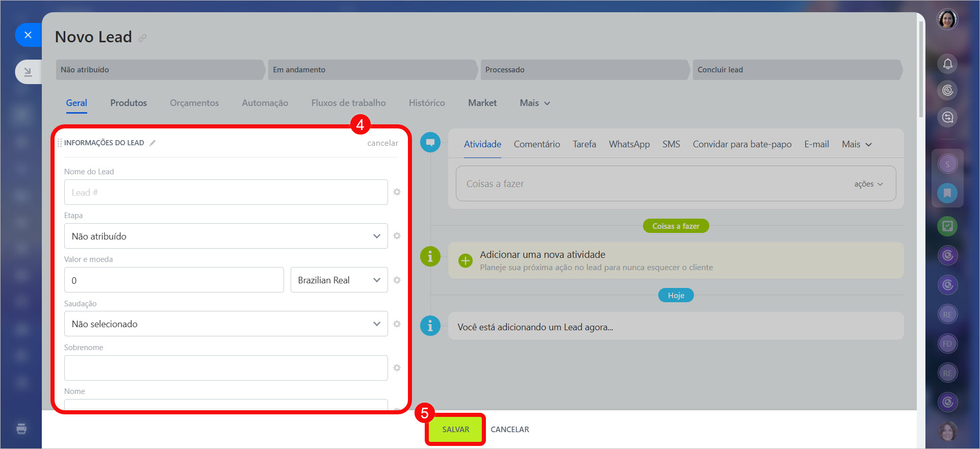Click the Coisas a fazer text box
Viewport: 980px width, 449px height.
coord(676,183)
